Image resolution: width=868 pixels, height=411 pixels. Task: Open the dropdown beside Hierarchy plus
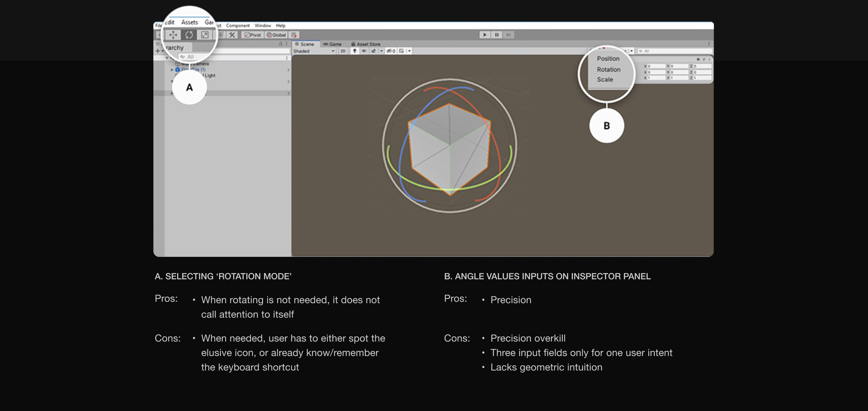pos(162,51)
